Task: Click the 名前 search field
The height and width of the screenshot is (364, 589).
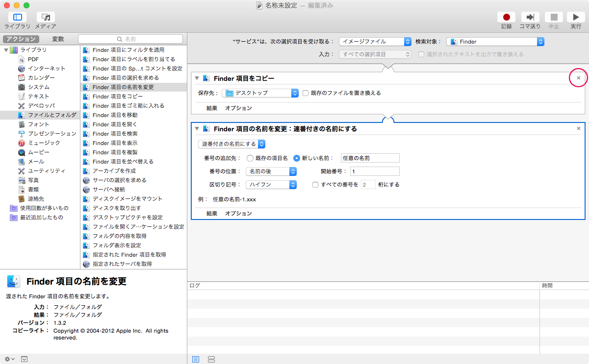Action: point(130,39)
